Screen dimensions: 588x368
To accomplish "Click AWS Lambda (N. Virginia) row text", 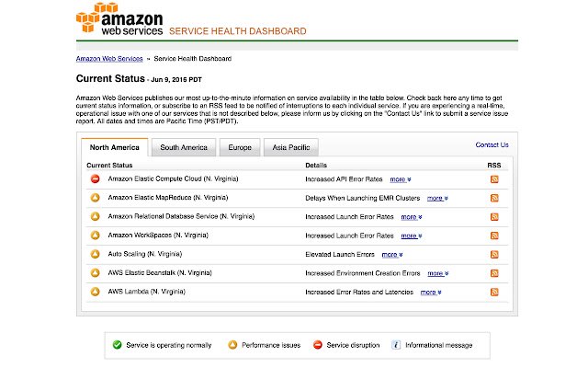I will 147,292.
